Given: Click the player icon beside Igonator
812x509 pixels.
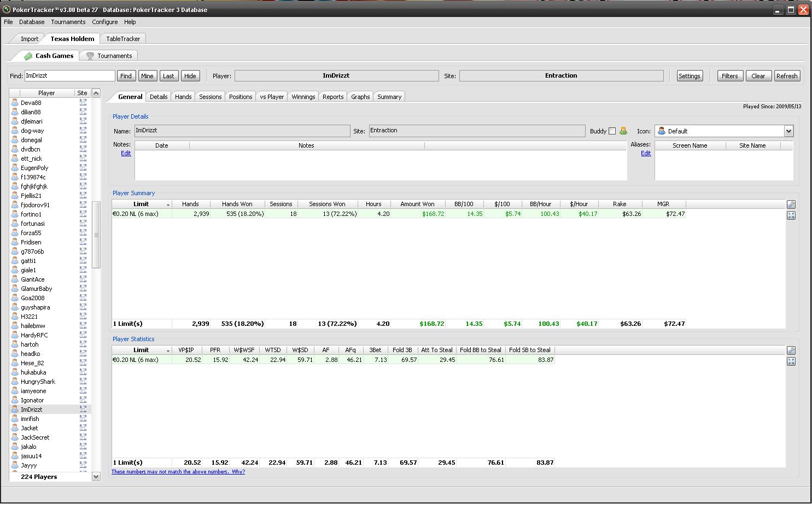Looking at the screenshot, I should (x=15, y=400).
